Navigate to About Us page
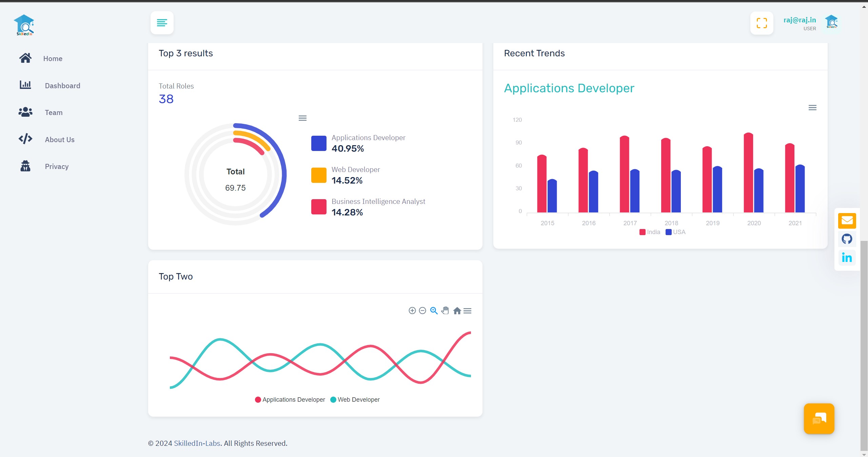 click(x=60, y=140)
